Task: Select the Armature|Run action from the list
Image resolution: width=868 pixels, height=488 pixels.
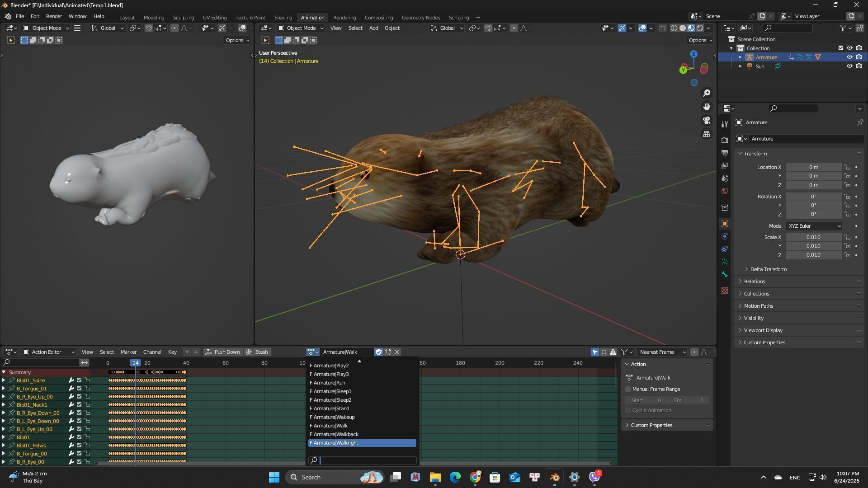Action: (362, 383)
